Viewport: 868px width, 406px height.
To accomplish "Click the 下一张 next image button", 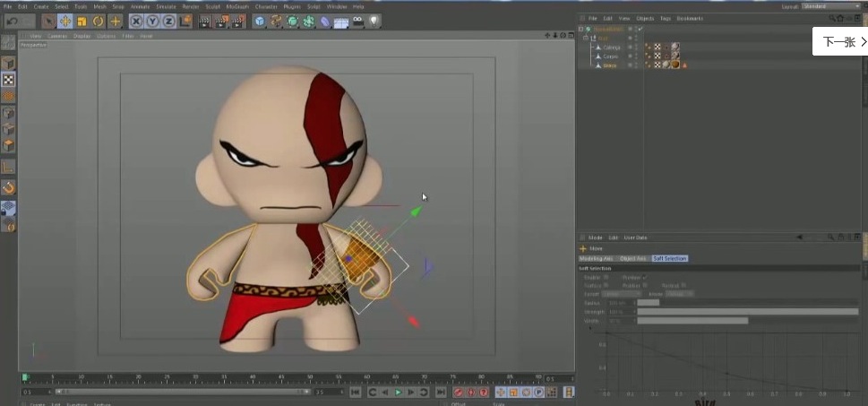I will pos(839,41).
